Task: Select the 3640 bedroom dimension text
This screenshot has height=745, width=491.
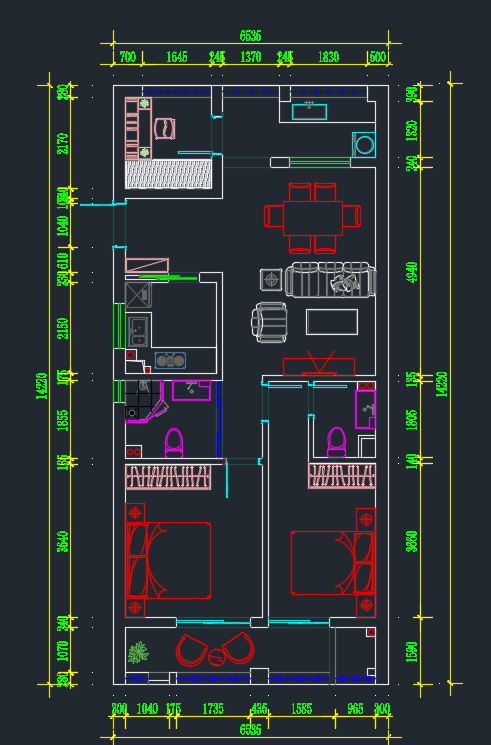Action: 63,542
